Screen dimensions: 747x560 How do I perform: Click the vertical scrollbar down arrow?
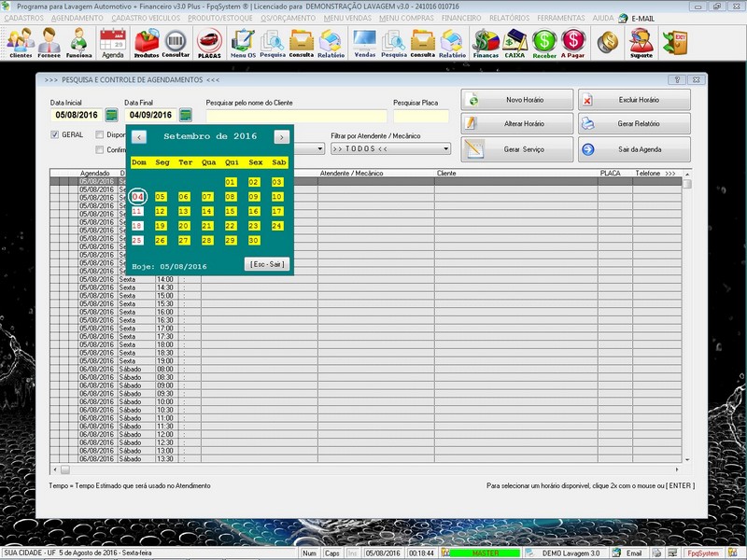coord(687,459)
